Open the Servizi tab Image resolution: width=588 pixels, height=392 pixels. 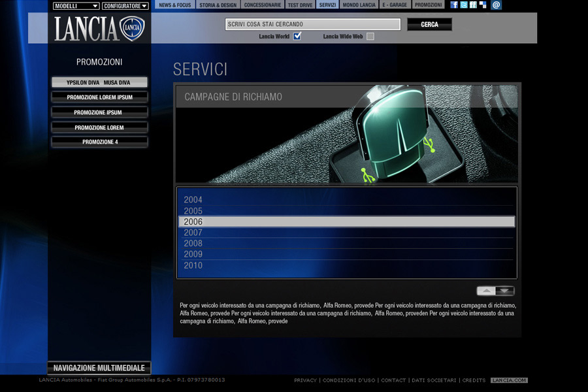327,5
